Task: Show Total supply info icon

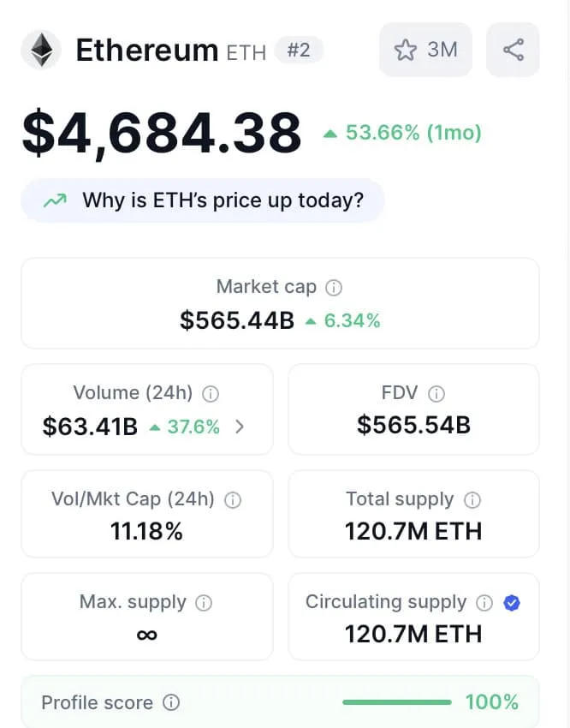Action: 472,500
